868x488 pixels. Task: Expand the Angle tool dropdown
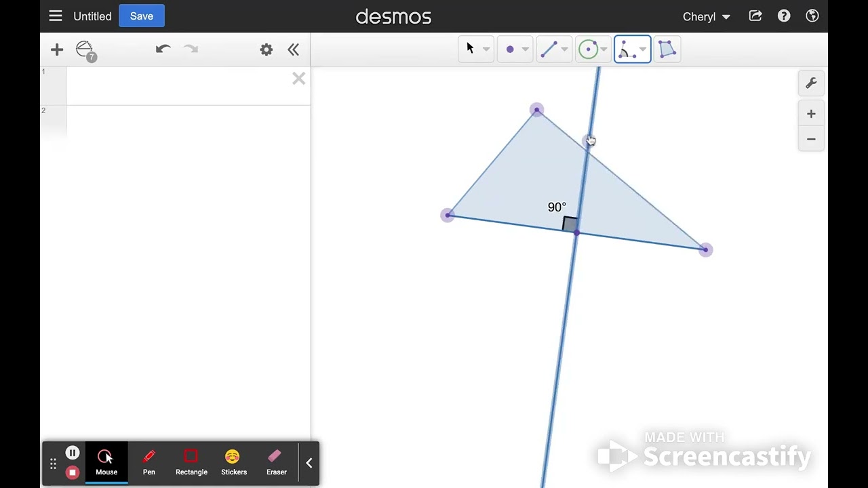pos(643,49)
